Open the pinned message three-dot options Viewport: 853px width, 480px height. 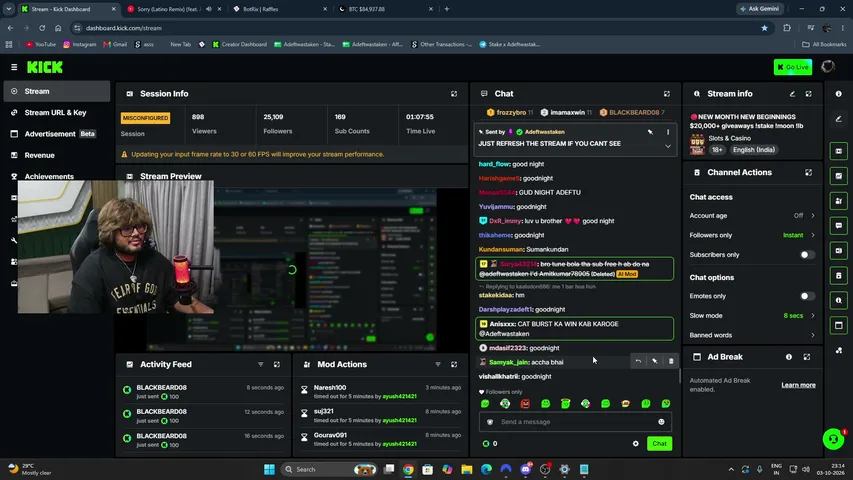(x=668, y=132)
